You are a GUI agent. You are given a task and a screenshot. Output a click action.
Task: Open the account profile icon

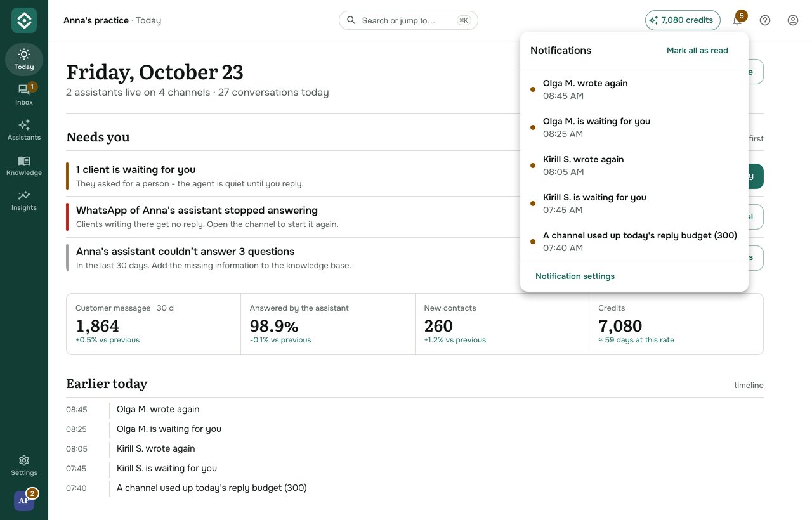click(793, 20)
